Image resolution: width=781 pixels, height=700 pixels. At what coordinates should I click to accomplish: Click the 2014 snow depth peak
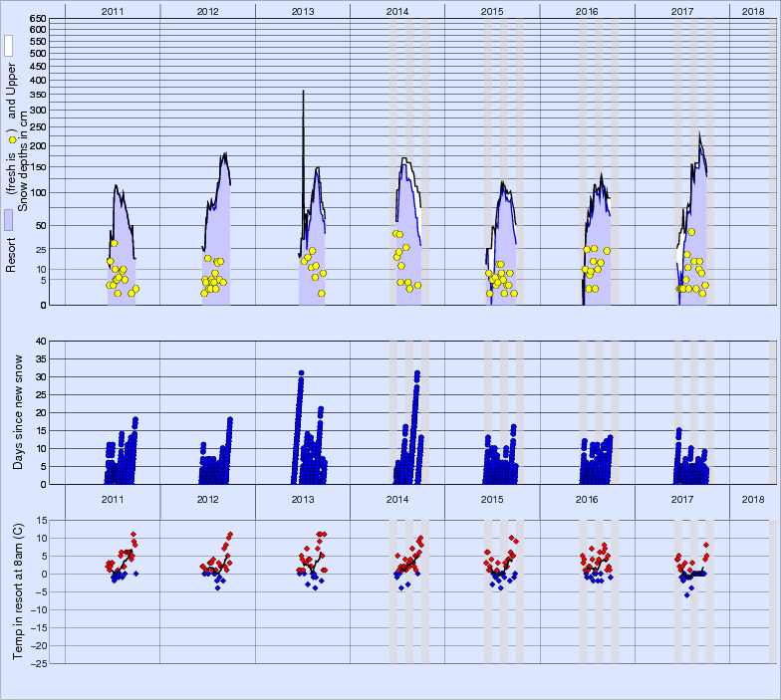[x=404, y=158]
